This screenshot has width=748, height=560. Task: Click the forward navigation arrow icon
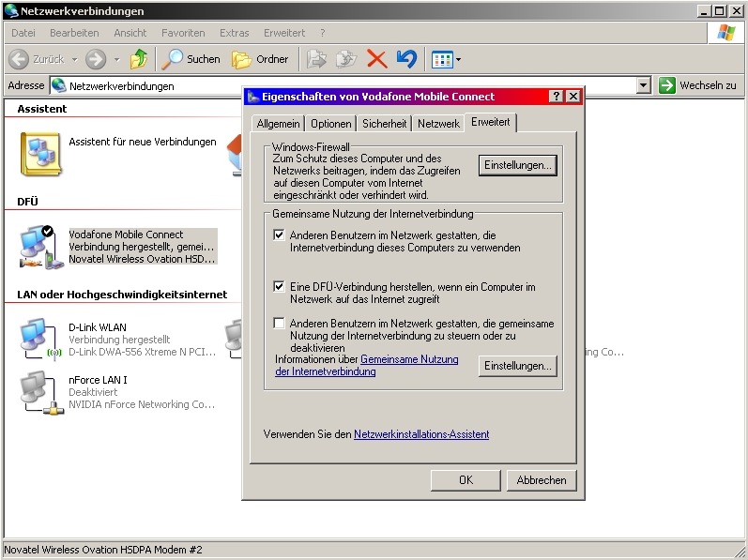click(x=96, y=59)
